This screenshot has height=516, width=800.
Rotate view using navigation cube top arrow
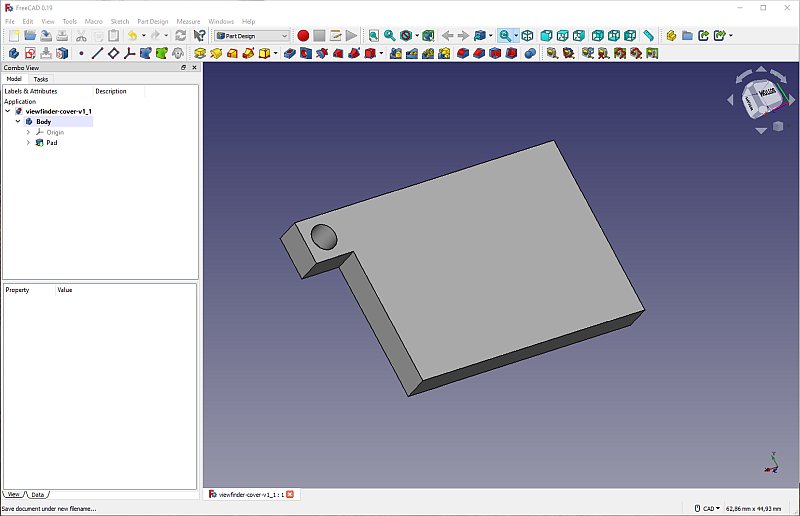click(x=761, y=69)
